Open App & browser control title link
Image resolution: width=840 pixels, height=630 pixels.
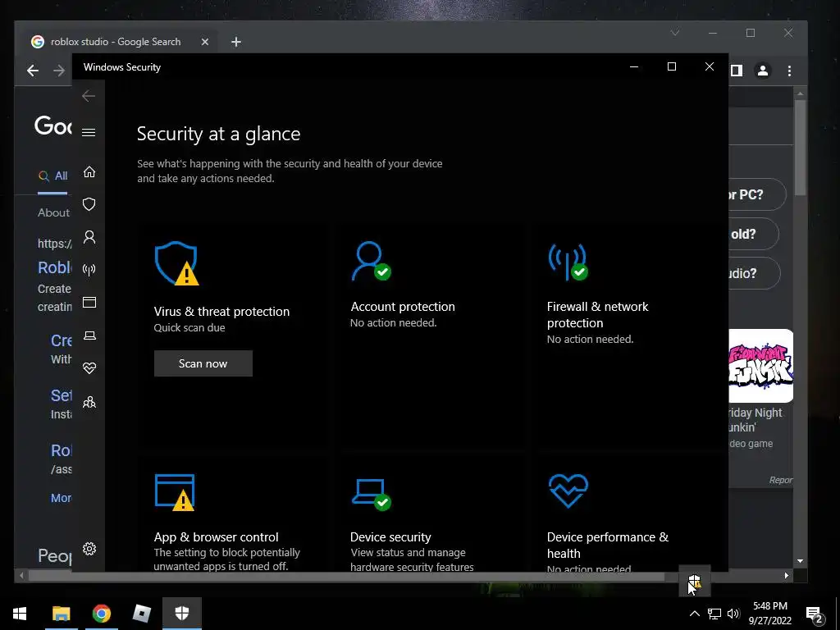click(217, 536)
